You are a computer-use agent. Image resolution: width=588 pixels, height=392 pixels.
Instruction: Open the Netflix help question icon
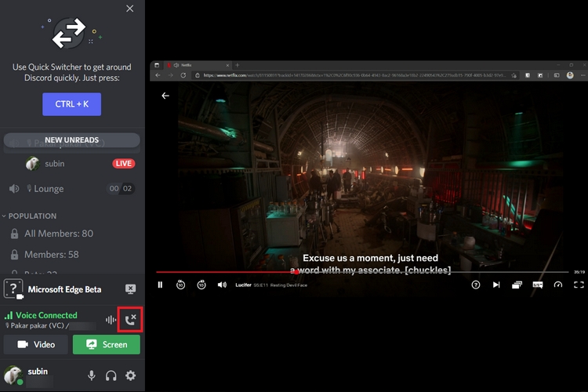(476, 285)
